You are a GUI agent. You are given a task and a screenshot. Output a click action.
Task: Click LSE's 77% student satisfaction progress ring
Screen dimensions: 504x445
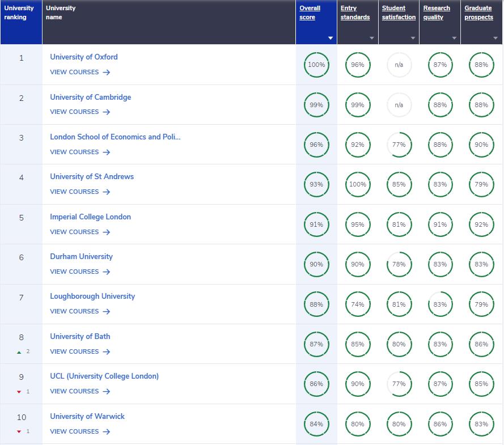pyautogui.click(x=399, y=145)
